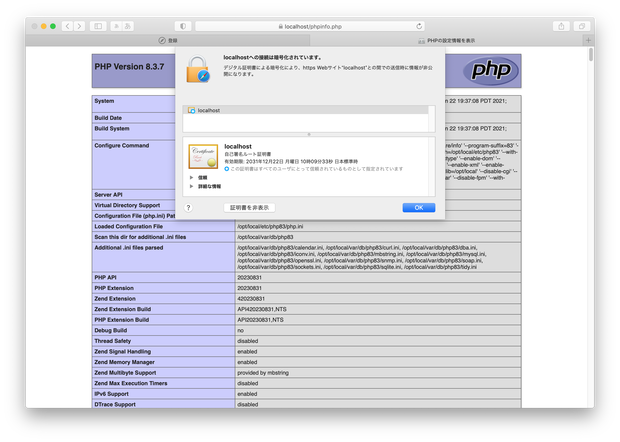Go forward with the toolbar forward arrow
The height and width of the screenshot is (442, 620).
pos(79,26)
